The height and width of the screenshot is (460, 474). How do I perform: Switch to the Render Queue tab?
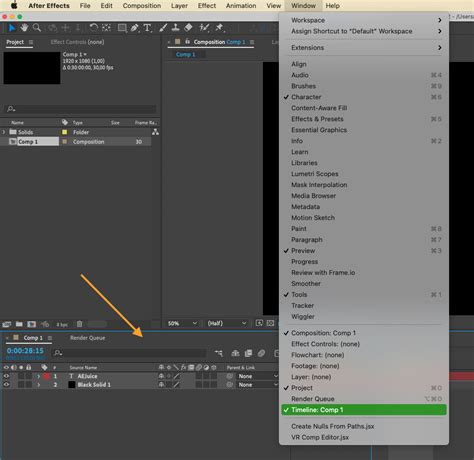click(x=87, y=338)
